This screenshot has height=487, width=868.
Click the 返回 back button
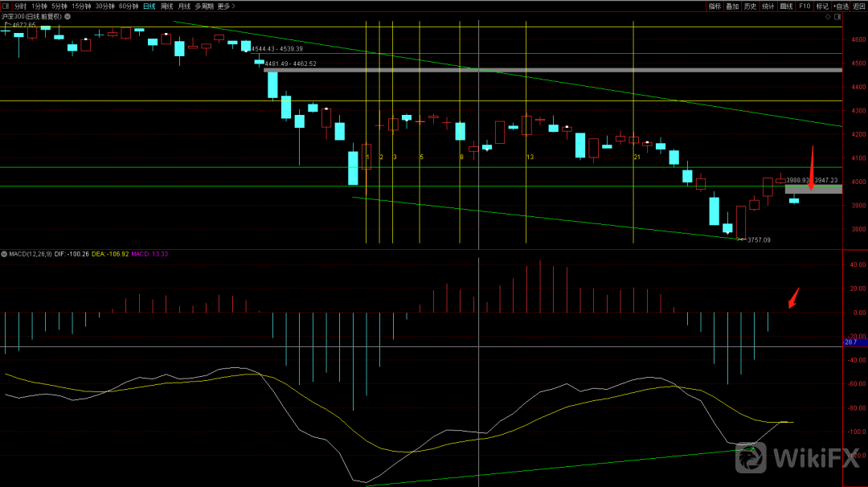point(859,6)
